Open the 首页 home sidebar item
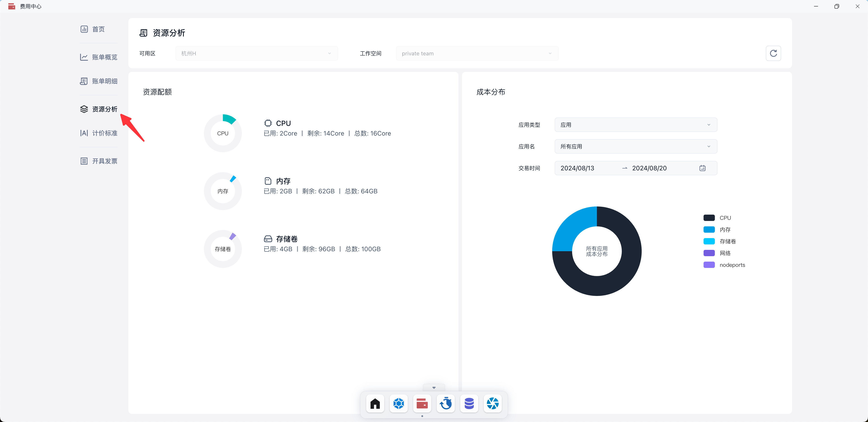 click(x=98, y=29)
